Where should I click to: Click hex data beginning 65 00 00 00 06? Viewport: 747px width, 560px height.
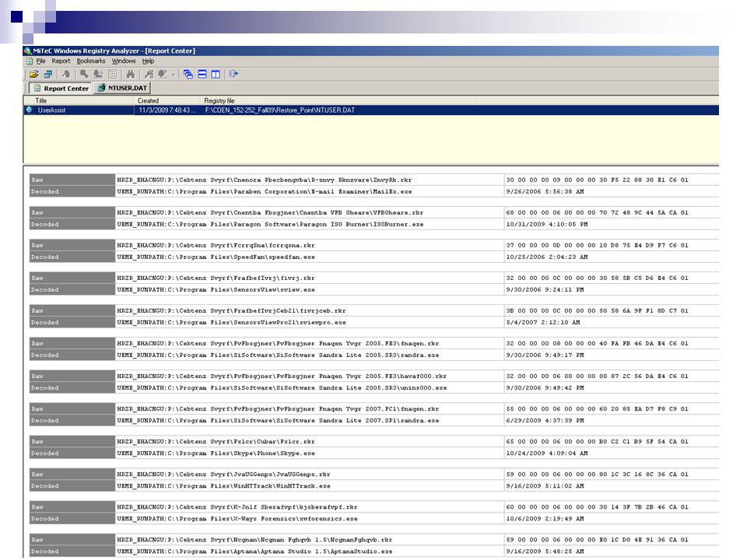click(597, 442)
